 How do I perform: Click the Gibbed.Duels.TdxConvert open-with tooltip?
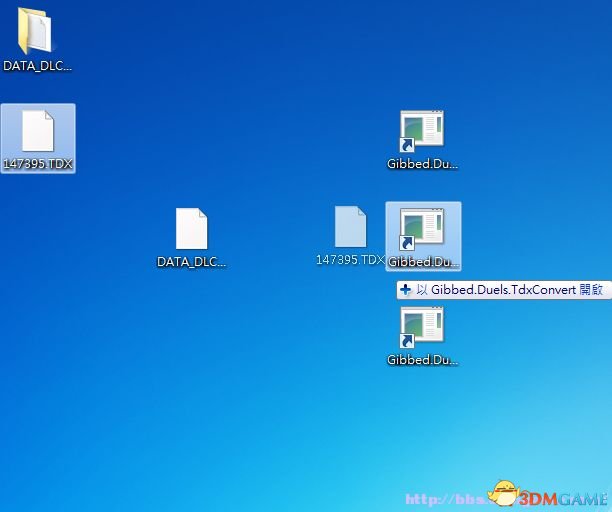coord(504,290)
